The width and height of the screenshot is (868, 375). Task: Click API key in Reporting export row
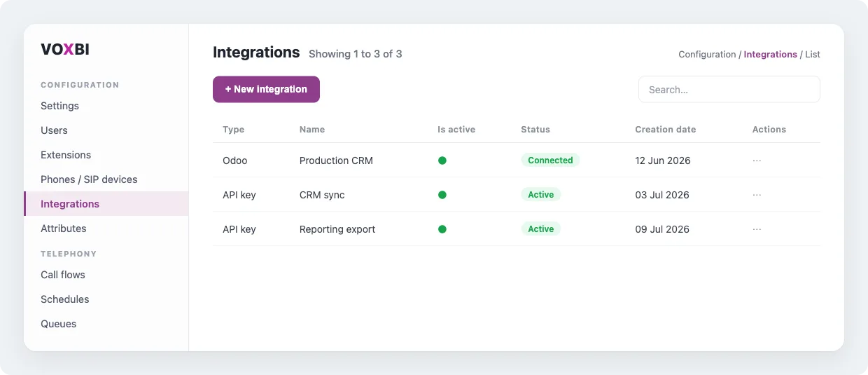click(x=239, y=229)
